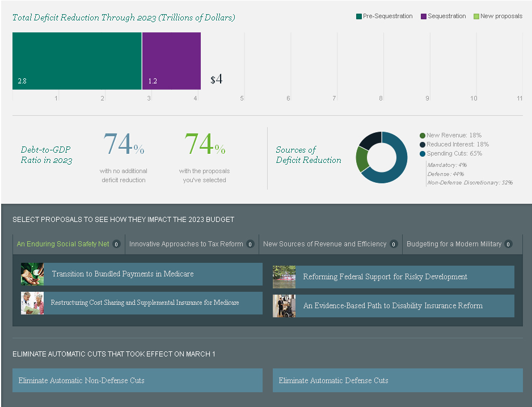Choose Reforming Federal Support for Risky Development
The width and height of the screenshot is (532, 407).
point(404,277)
